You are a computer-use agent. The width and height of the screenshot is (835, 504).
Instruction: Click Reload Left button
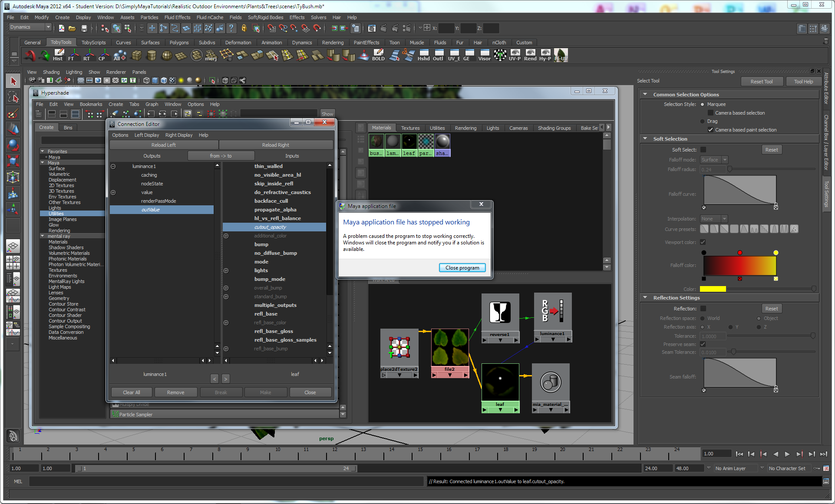pos(164,145)
